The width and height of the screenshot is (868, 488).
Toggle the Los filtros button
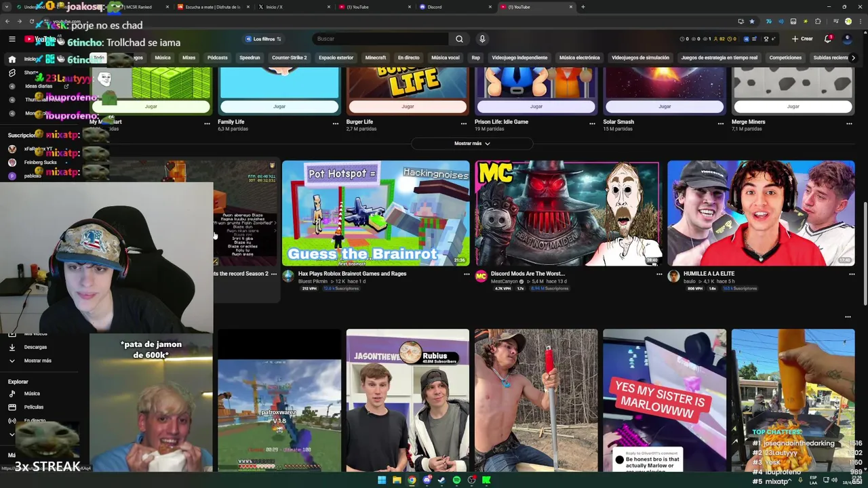[x=263, y=39]
